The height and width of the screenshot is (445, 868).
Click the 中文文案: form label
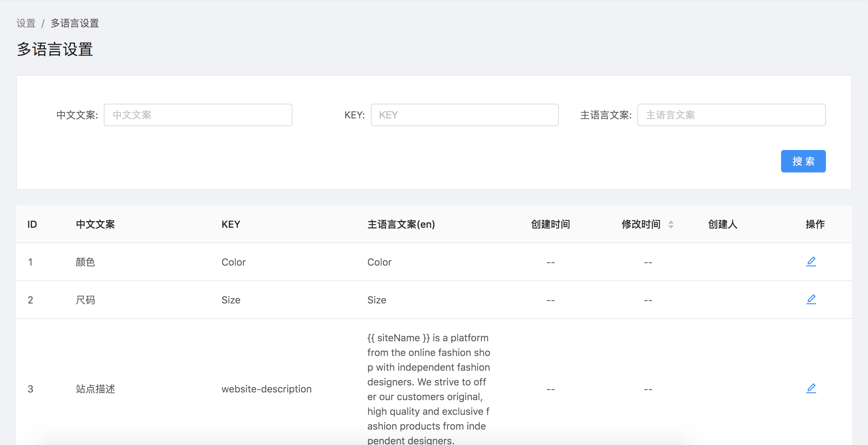pos(77,115)
